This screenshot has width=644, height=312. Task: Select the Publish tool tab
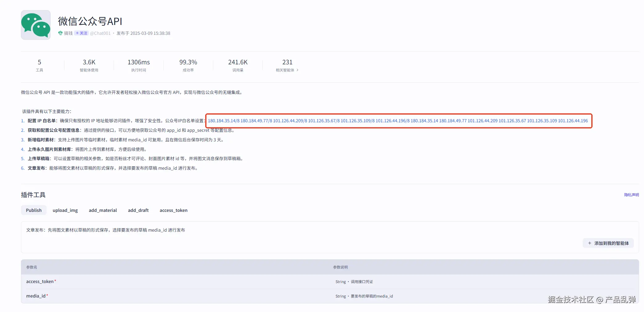pos(34,210)
